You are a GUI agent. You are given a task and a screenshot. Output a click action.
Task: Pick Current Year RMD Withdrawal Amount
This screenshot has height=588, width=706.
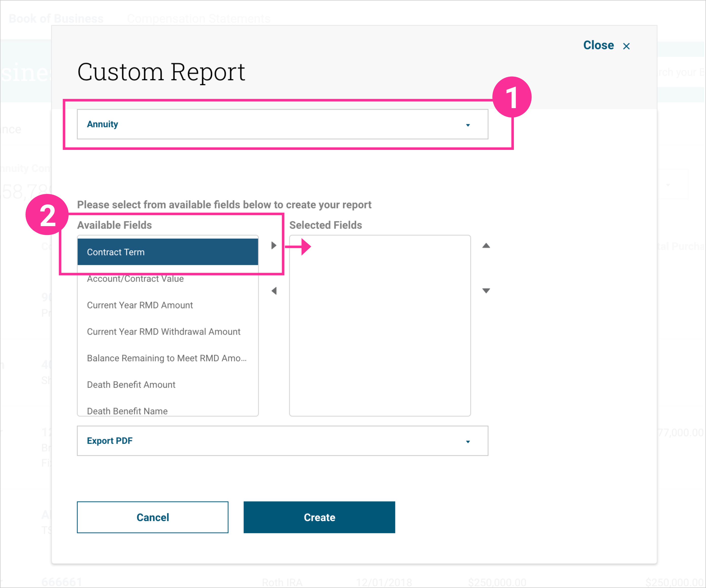click(163, 332)
